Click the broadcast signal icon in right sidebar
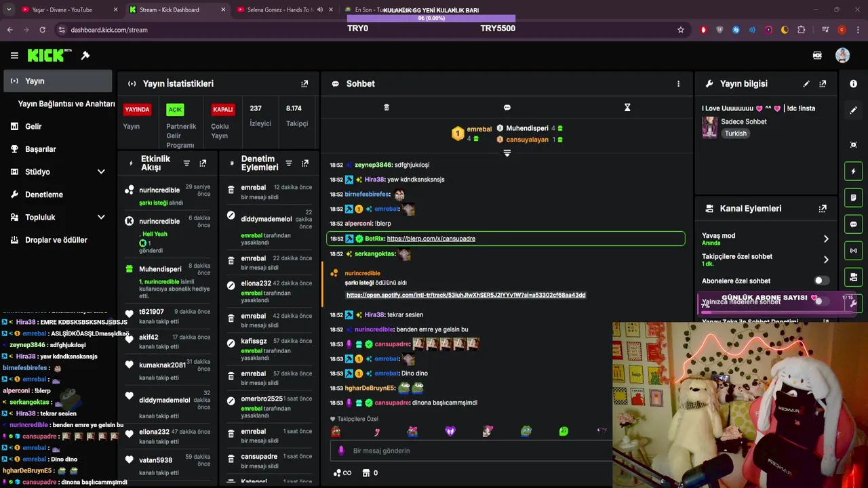 coord(853,251)
